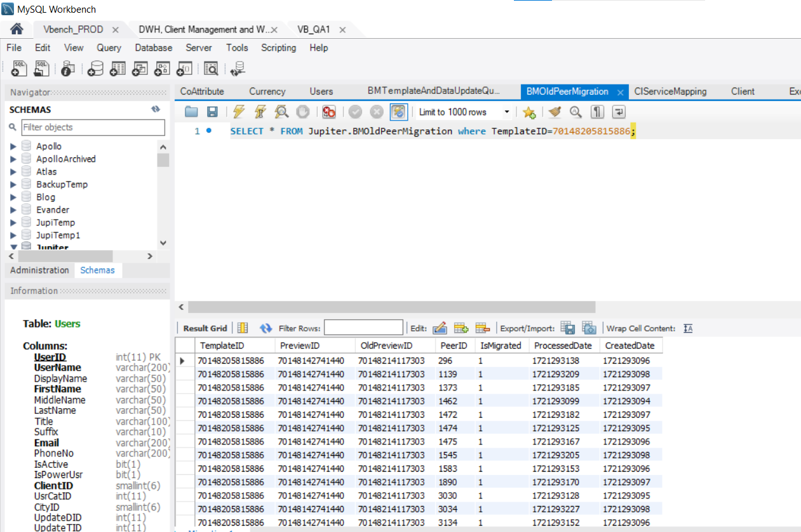Execute statement under cursor
The image size is (801, 532).
(260, 112)
